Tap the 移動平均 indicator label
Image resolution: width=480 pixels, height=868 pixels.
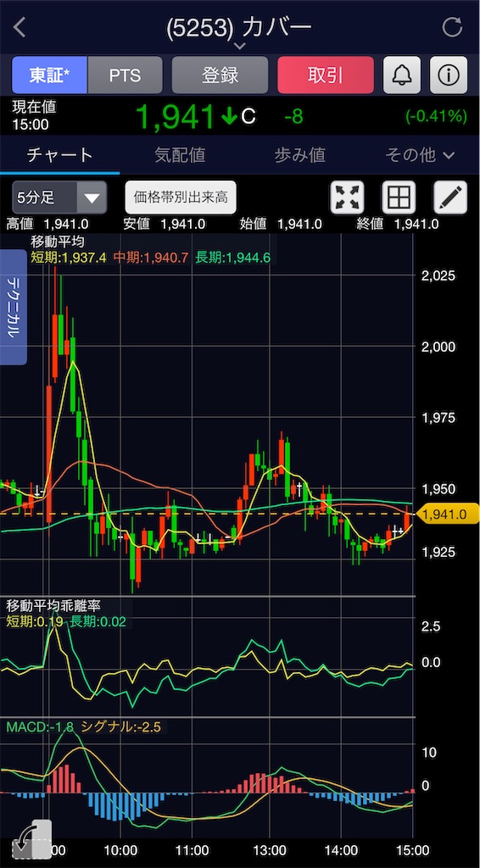58,241
